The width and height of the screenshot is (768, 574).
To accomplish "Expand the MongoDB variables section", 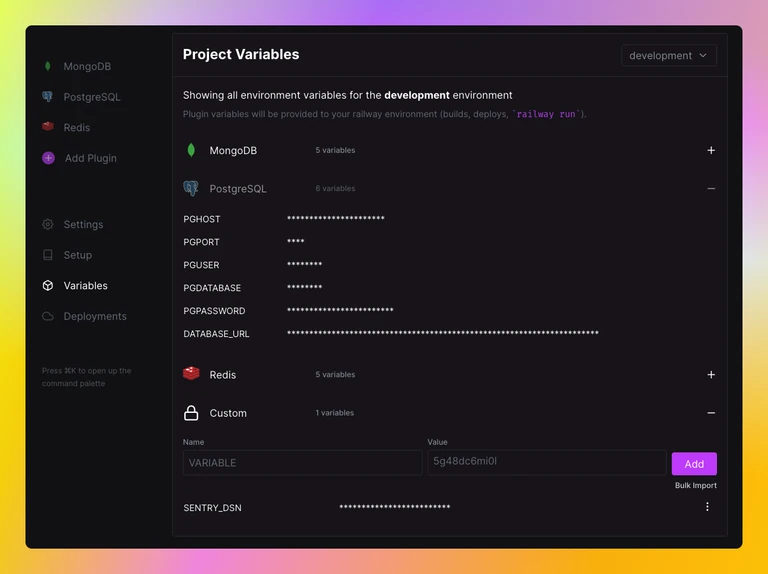I will click(711, 150).
